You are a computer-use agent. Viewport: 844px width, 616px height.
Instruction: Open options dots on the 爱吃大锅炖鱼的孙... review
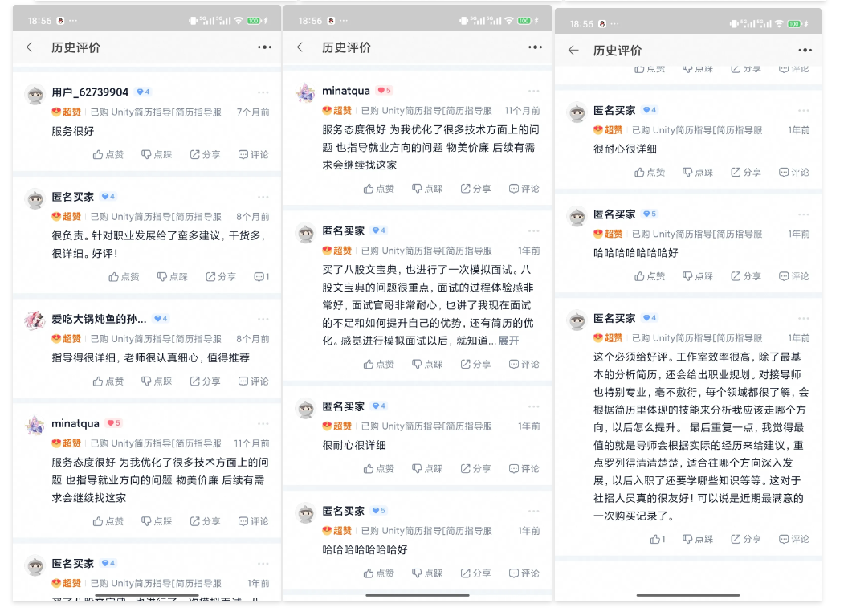coord(263,319)
